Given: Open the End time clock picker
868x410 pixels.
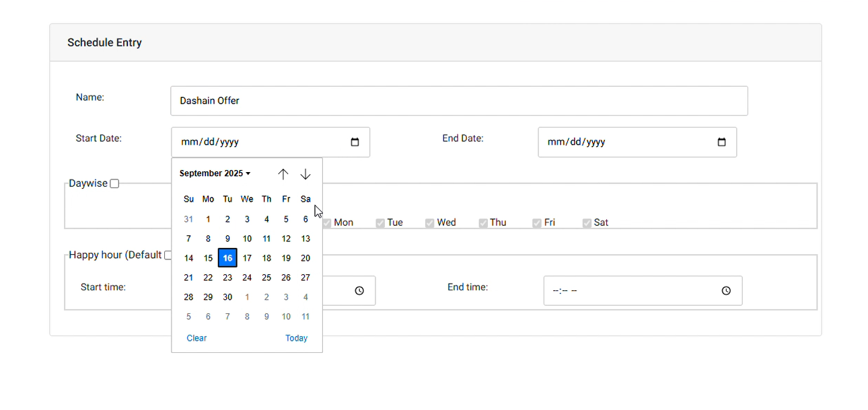Looking at the screenshot, I should pyautogui.click(x=726, y=290).
